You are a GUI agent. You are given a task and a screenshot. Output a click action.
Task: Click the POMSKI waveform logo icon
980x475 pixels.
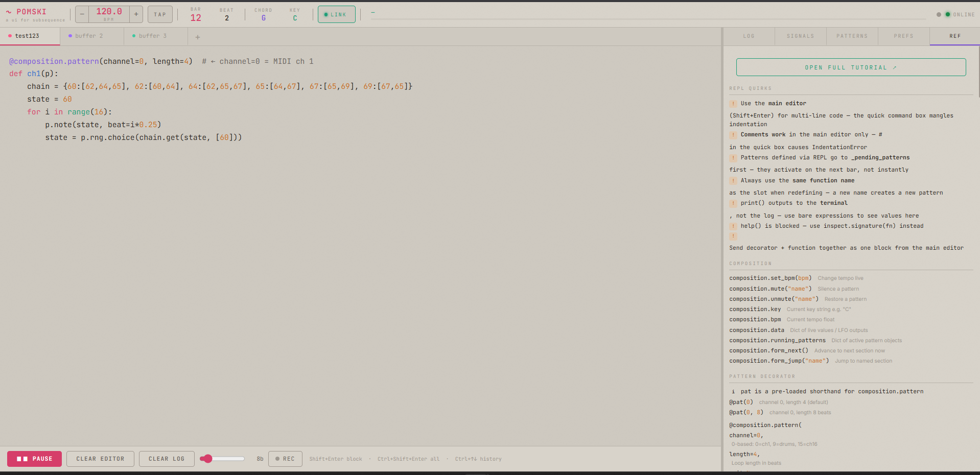[8, 11]
